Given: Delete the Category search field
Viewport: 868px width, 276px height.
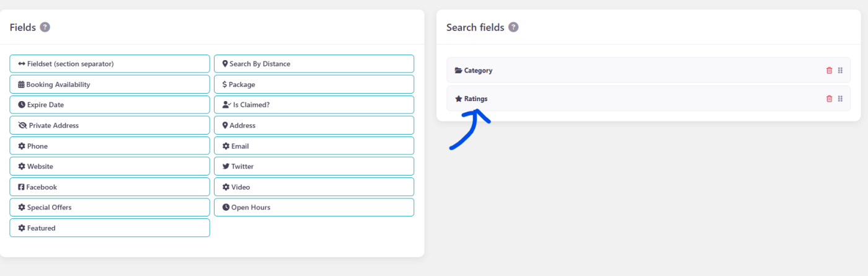Looking at the screenshot, I should click(829, 70).
